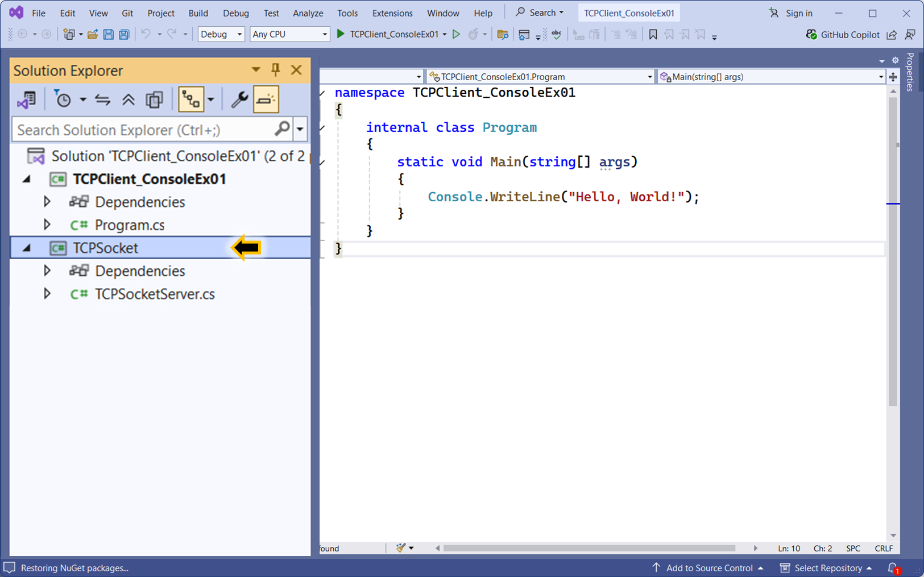Viewport: 924px width, 577px height.
Task: Expand the Program.cs node
Action: pos(47,225)
